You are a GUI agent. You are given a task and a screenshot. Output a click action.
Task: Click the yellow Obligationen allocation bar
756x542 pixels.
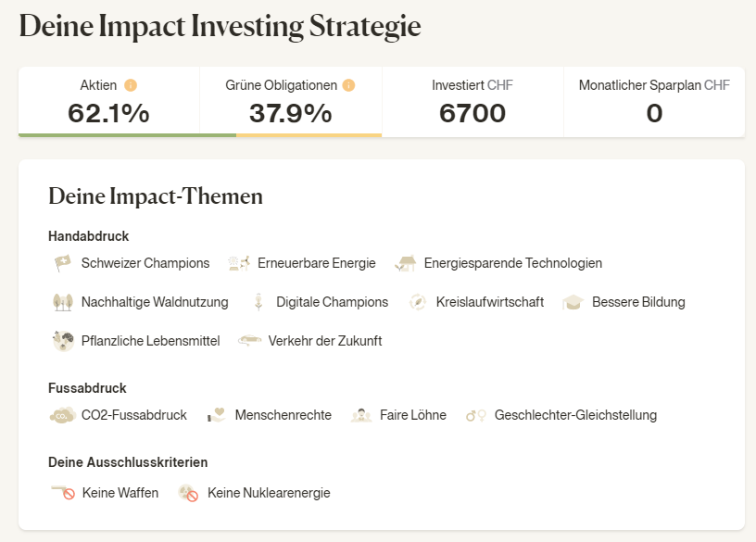(x=309, y=135)
